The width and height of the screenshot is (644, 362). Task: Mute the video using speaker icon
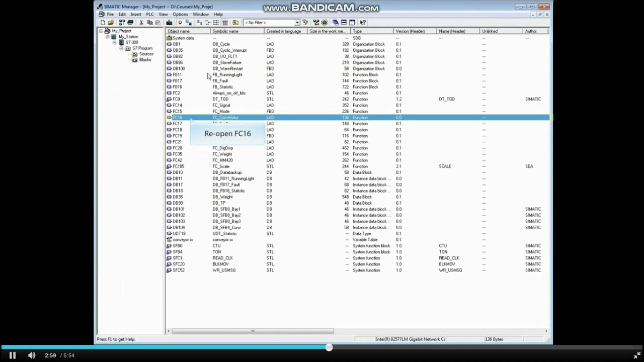(32, 355)
